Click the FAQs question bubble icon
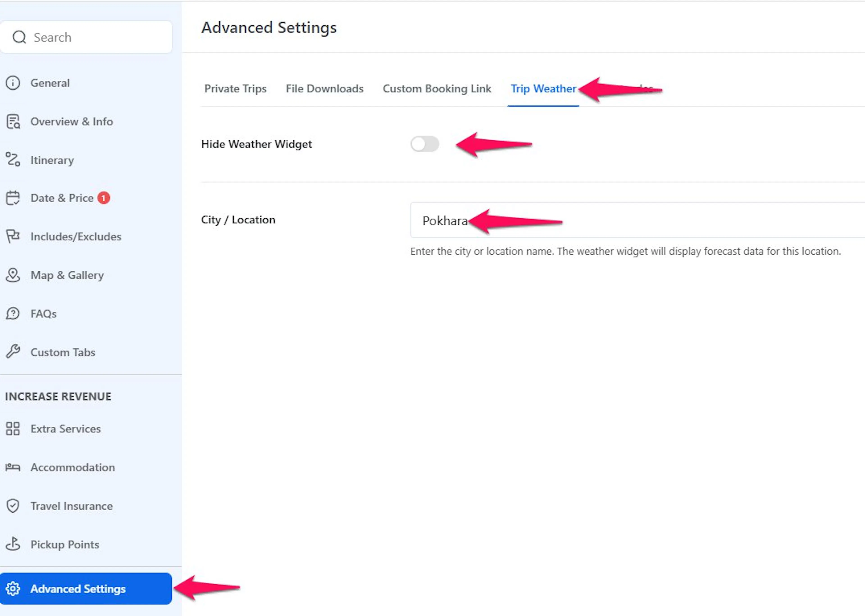Screen dimensions: 865x616 tap(13, 314)
